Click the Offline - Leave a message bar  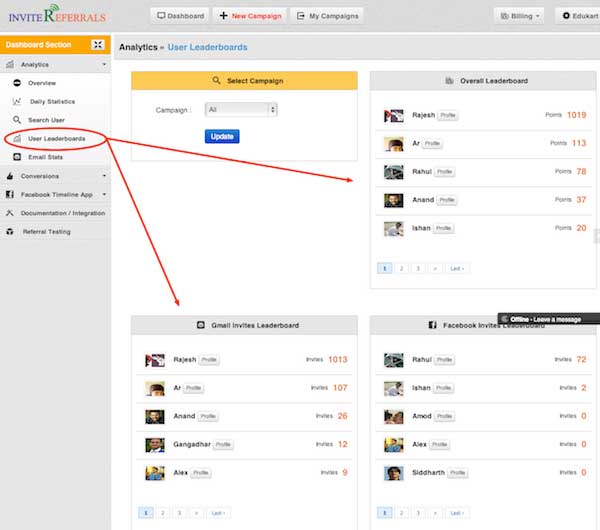coord(549,319)
